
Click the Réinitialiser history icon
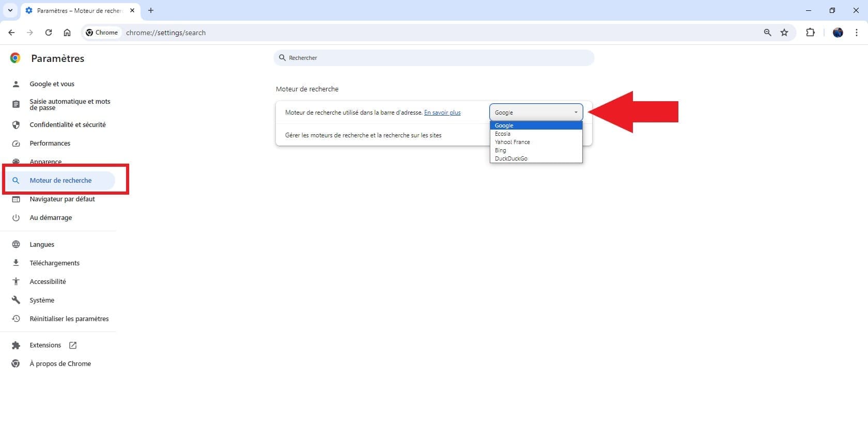pos(16,319)
